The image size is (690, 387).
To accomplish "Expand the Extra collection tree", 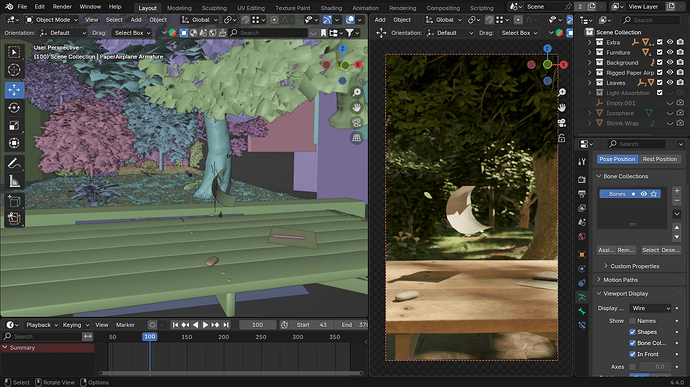I will (590, 42).
